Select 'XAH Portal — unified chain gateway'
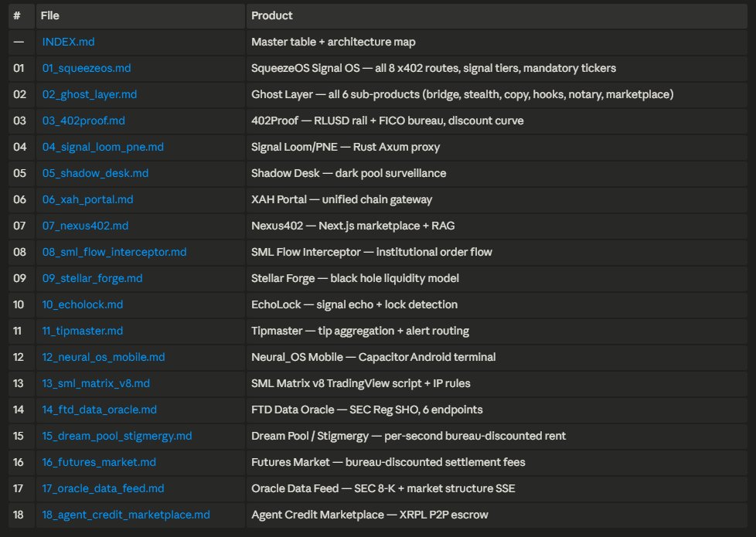This screenshot has width=756, height=537. (342, 199)
